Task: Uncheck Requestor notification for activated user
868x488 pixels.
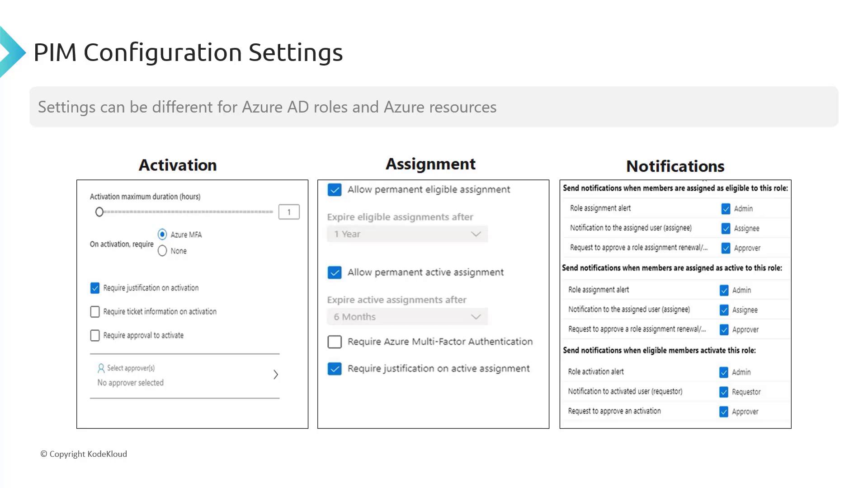Action: click(724, 392)
